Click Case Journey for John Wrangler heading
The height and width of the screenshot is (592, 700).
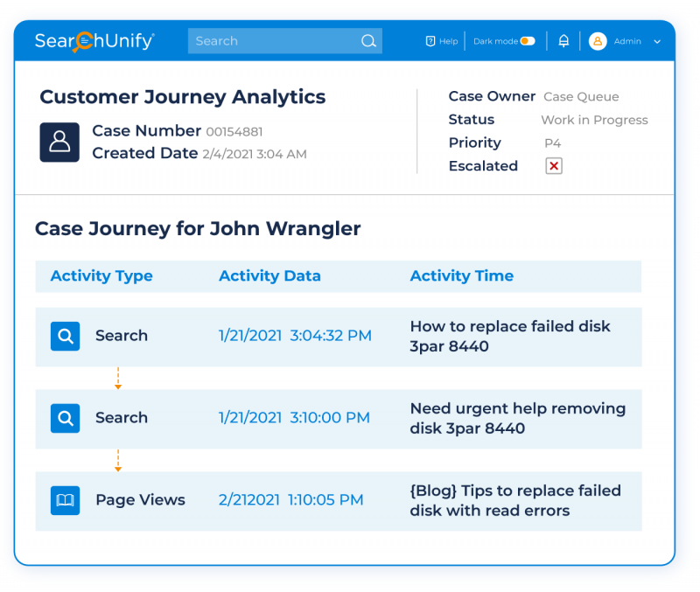click(x=198, y=229)
